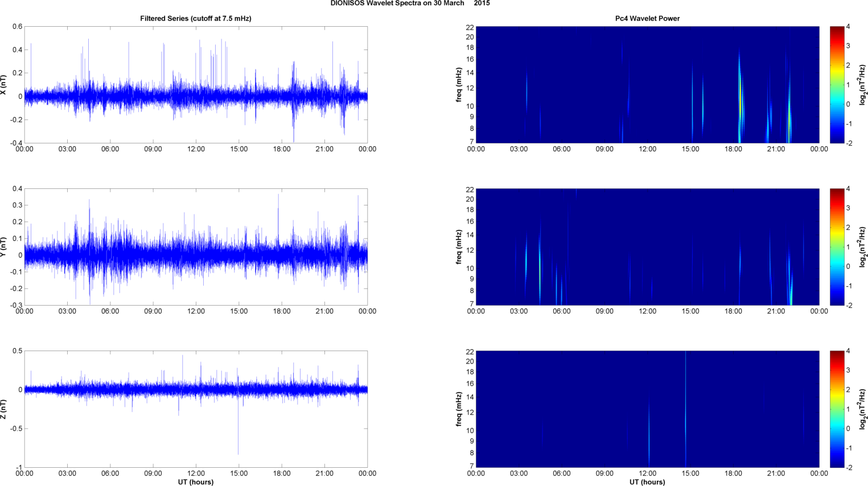Click the Z (nT) axis label
The width and height of the screenshot is (868, 486).
point(4,409)
